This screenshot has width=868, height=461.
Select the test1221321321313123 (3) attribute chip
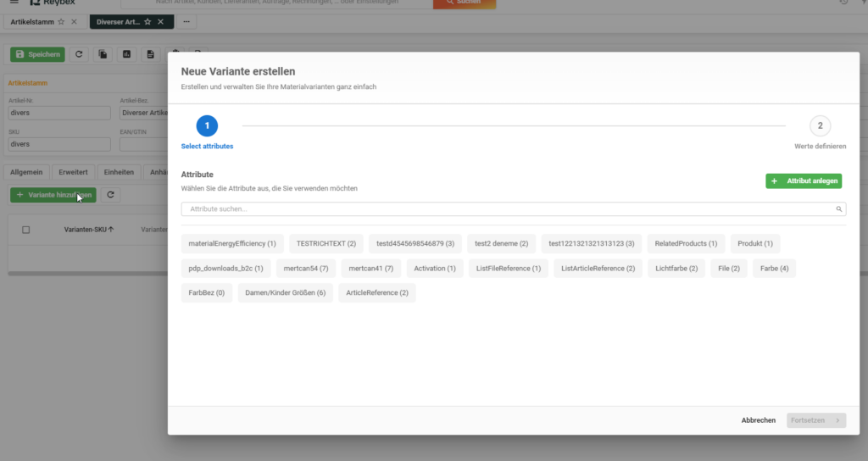point(591,243)
